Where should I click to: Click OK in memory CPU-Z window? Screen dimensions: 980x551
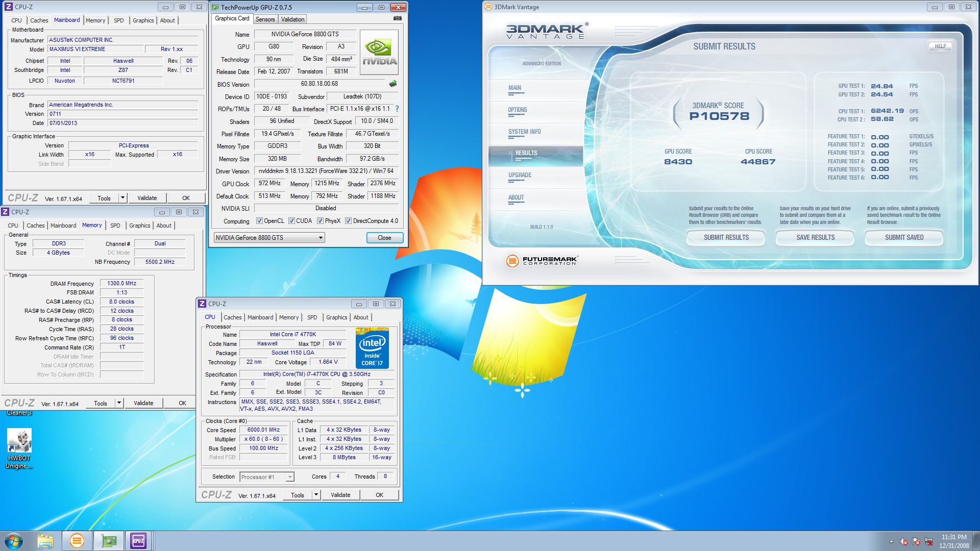click(x=182, y=403)
